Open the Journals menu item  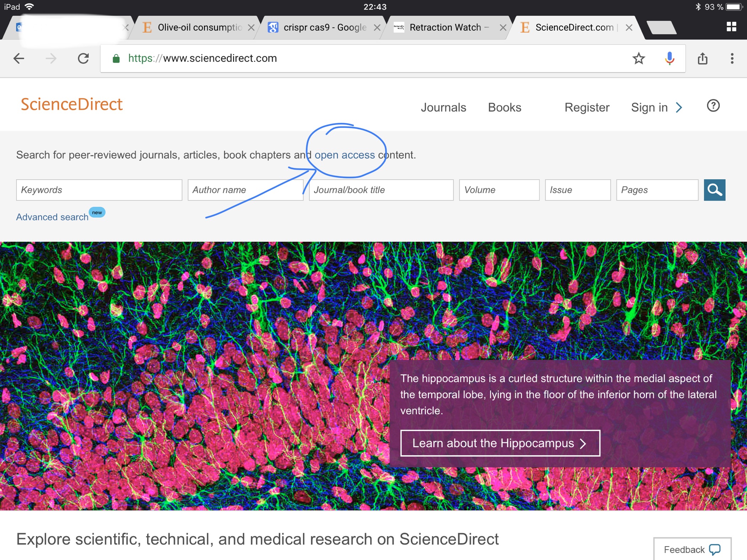click(443, 107)
